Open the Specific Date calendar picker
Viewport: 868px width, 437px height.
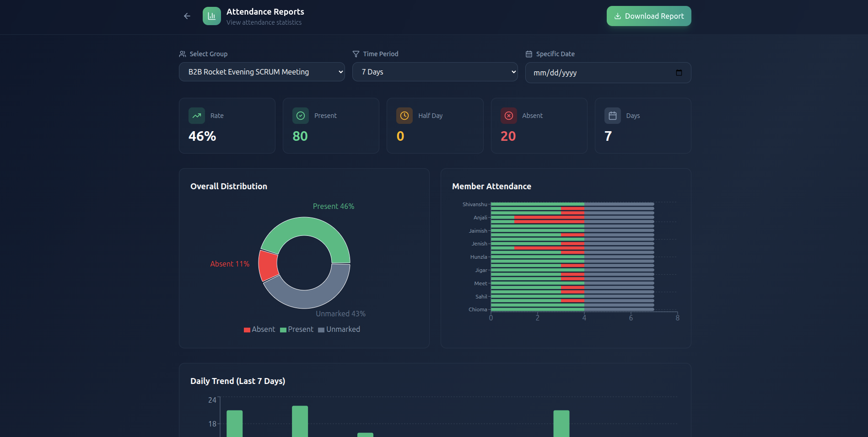pos(679,72)
